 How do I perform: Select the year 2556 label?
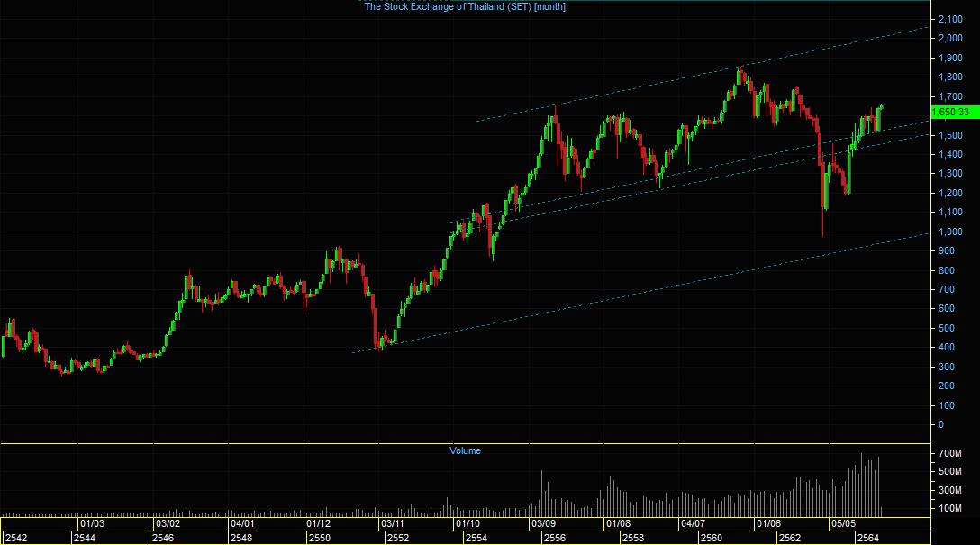pos(554,538)
